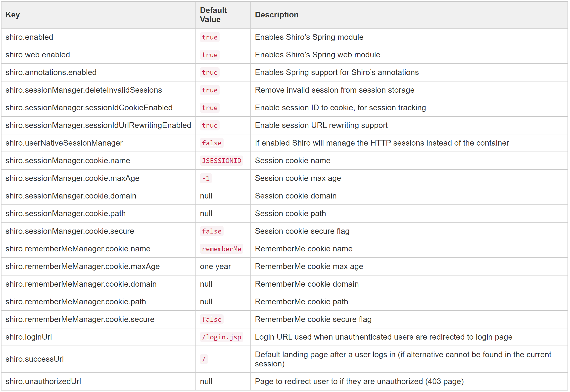Select shiro.annotations.enabled key text
The height and width of the screenshot is (392, 570).
51,72
